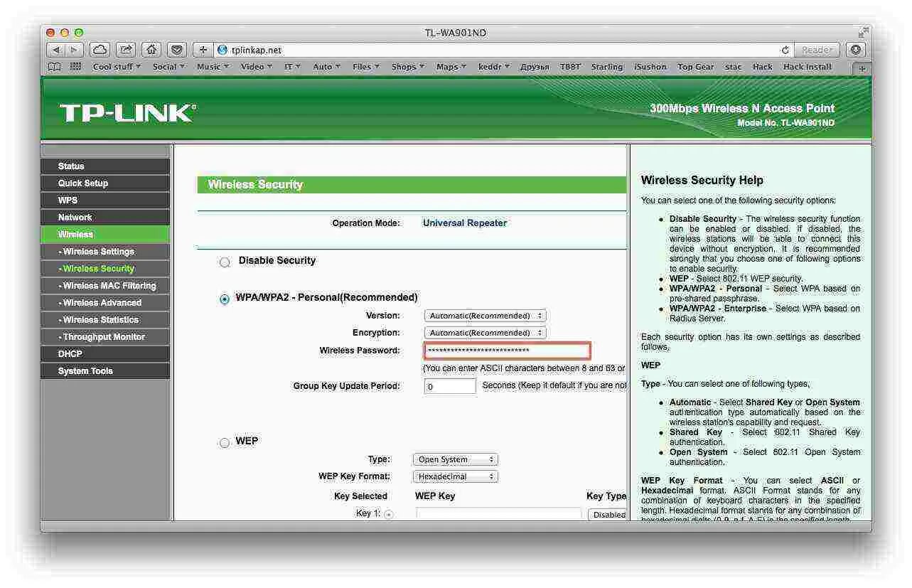Image resolution: width=912 pixels, height=588 pixels.
Task: Open the Wireless Advanced submenu
Action: pyautogui.click(x=105, y=303)
